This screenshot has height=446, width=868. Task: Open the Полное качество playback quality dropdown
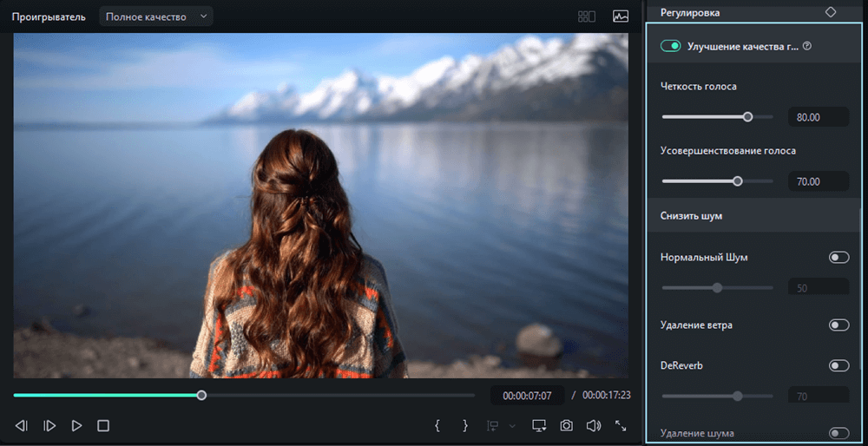[156, 16]
